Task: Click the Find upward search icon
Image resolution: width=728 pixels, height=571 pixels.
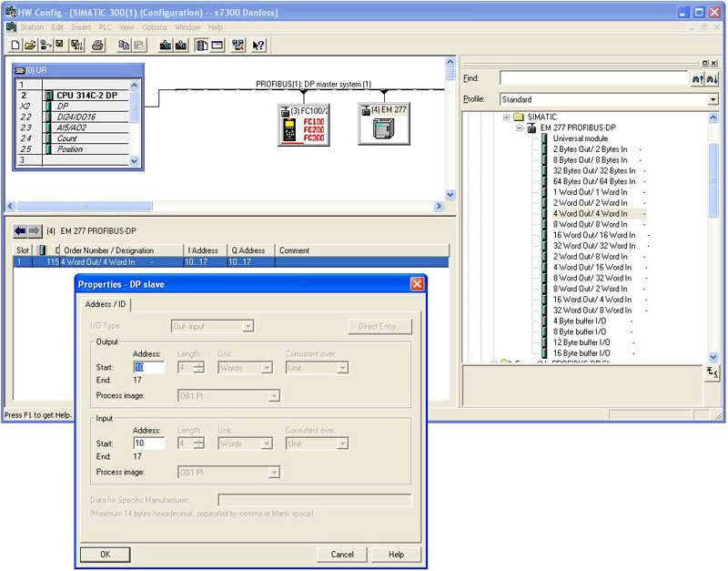Action: point(697,79)
